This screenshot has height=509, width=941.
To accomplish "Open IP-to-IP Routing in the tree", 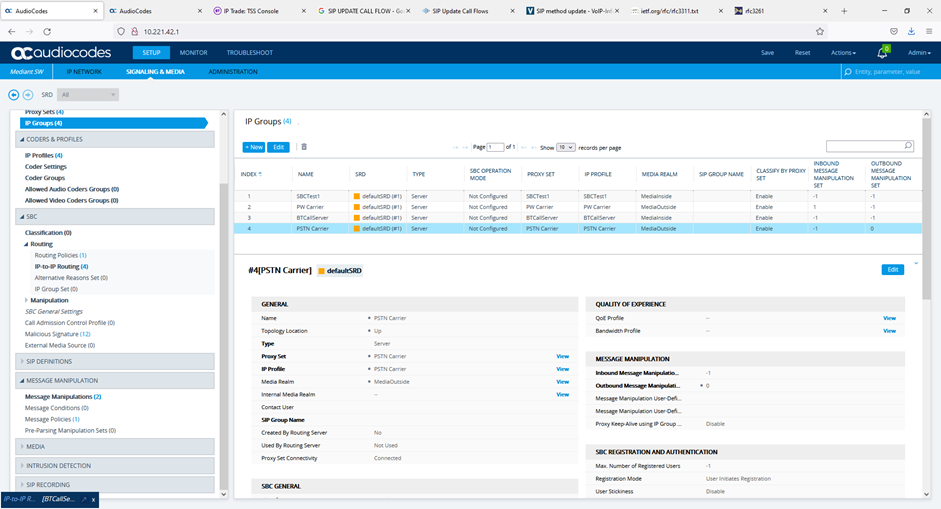I will point(61,267).
